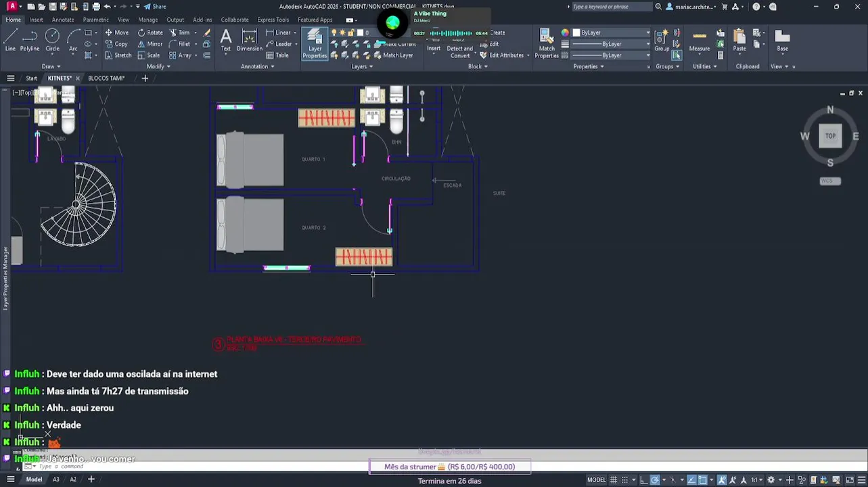Switch to BLOCOS TAMI drawing tab
Viewport: 868px width, 487px height.
106,78
